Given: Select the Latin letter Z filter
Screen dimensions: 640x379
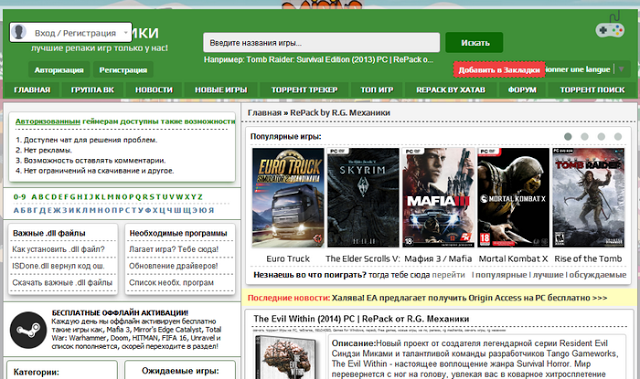Looking at the screenshot, I should coord(200,197).
